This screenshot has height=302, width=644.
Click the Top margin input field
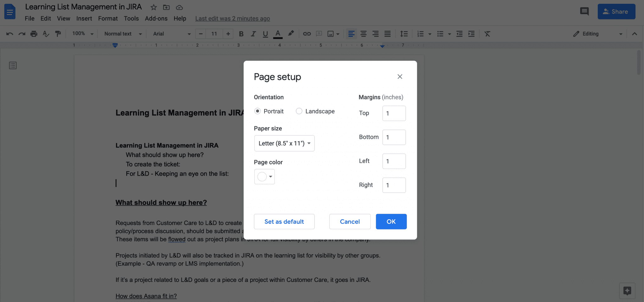point(394,113)
